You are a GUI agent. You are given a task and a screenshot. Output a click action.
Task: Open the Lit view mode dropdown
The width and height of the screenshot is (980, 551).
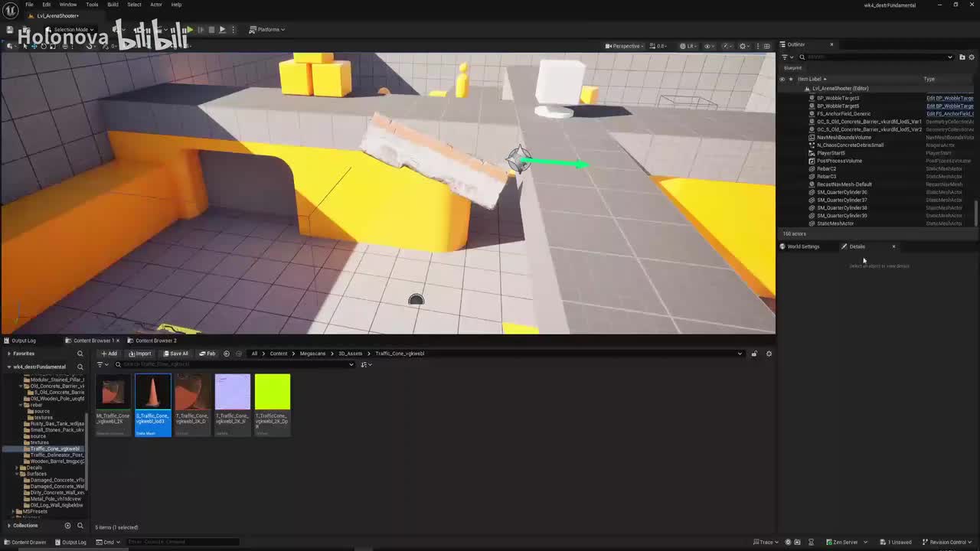click(688, 46)
